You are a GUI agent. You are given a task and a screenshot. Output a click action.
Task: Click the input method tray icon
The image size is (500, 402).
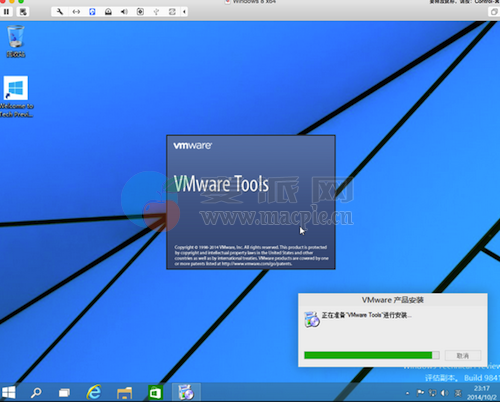(x=458, y=393)
